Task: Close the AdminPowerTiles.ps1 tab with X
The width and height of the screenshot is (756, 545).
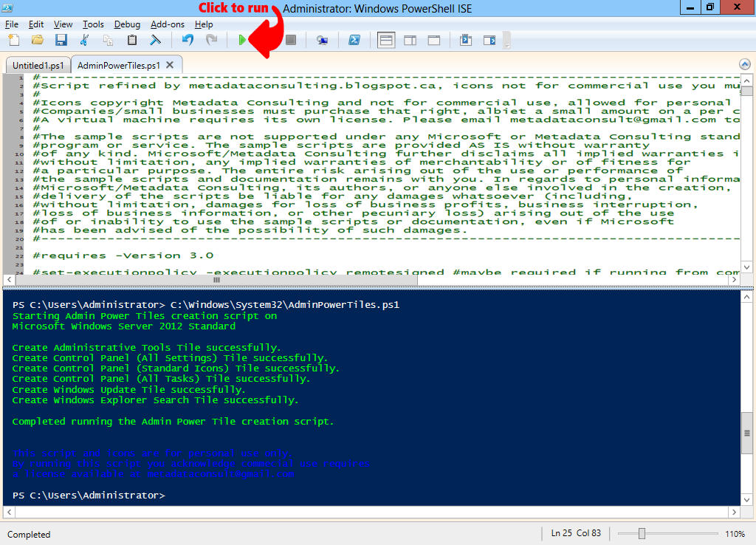Action: 170,65
